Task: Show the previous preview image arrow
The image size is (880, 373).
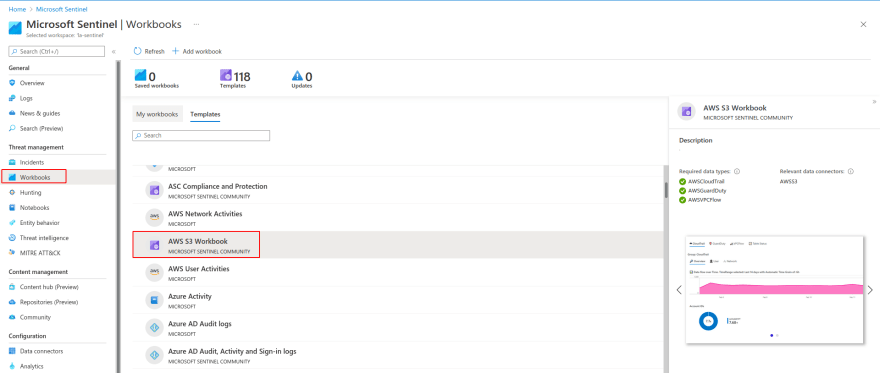Action: 679,290
